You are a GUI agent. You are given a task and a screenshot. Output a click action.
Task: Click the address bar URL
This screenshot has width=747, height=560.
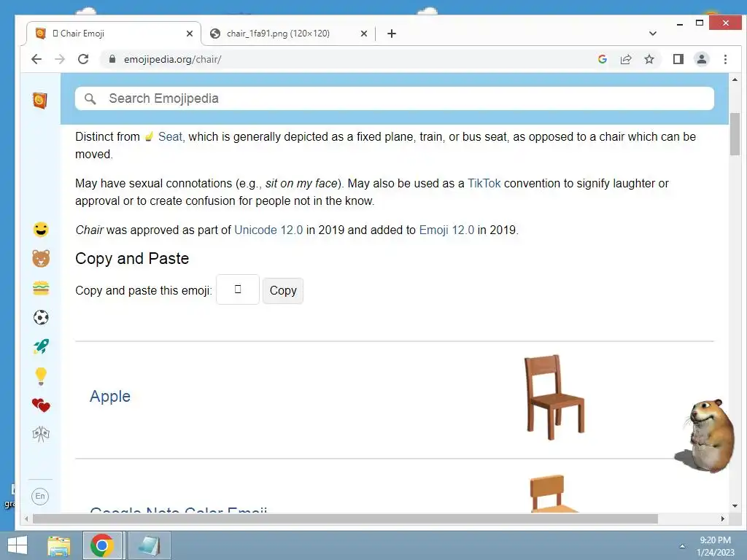pyautogui.click(x=172, y=59)
